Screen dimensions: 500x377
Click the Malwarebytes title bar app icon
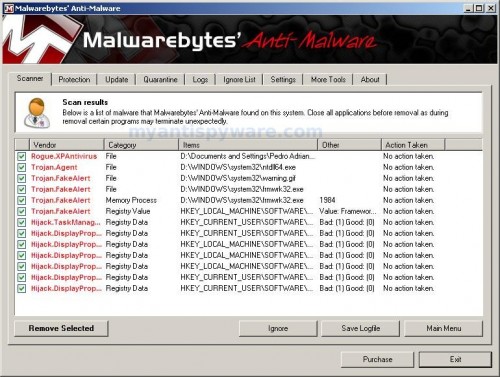(9, 8)
